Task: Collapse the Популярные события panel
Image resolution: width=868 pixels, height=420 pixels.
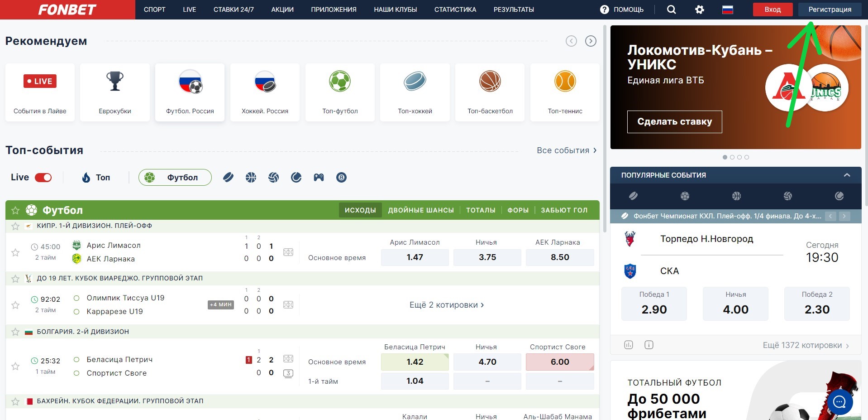Action: pyautogui.click(x=847, y=175)
